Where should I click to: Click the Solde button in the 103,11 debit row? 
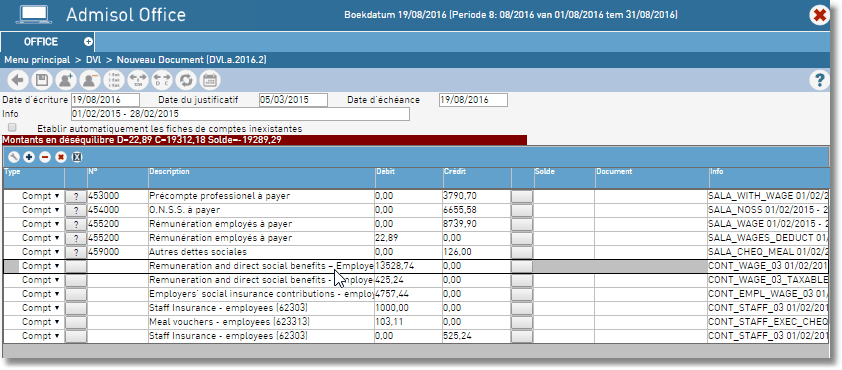coord(522,322)
